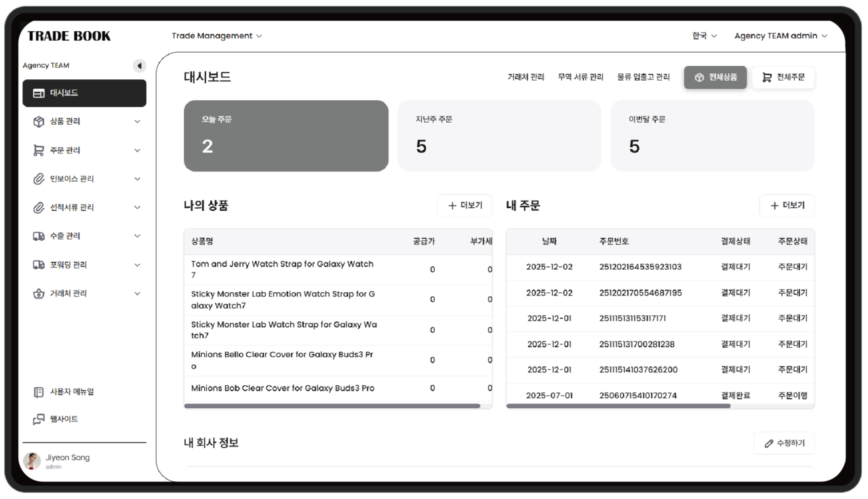
Task: Open the 대시보드 sidebar menu item
Action: pos(84,93)
